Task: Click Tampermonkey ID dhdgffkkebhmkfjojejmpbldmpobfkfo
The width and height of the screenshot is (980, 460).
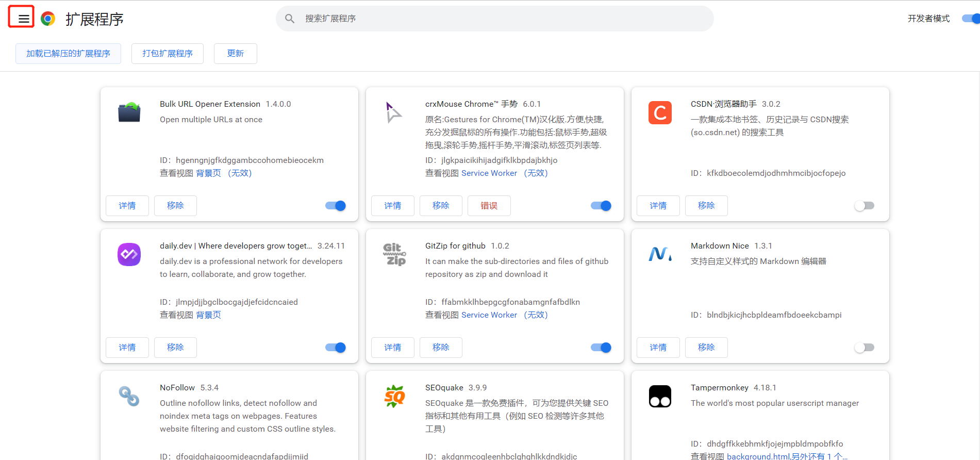Action: pos(767,444)
